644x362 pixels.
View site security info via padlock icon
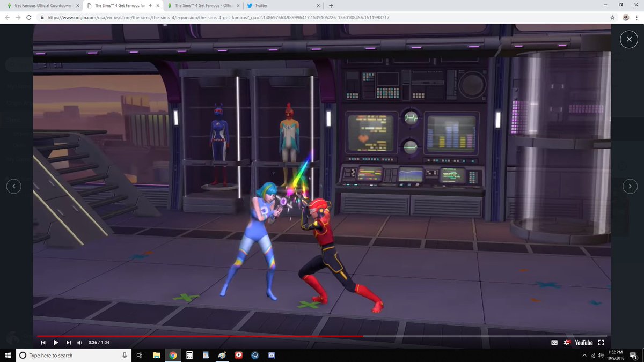click(x=42, y=17)
